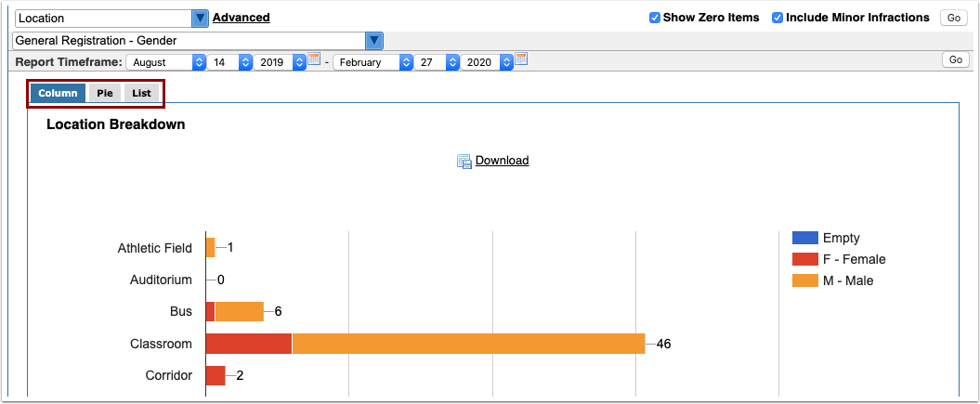The height and width of the screenshot is (404, 980).
Task: Switch to the List tab
Action: click(141, 94)
